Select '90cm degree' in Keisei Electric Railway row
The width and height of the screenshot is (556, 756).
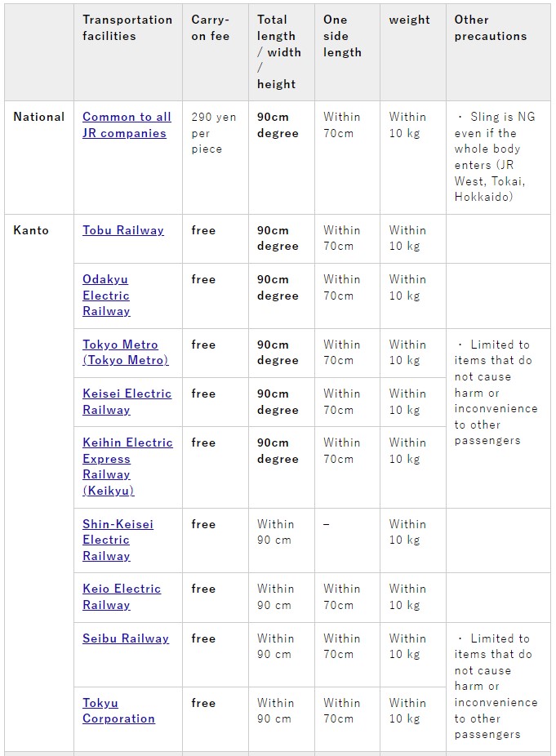(278, 402)
